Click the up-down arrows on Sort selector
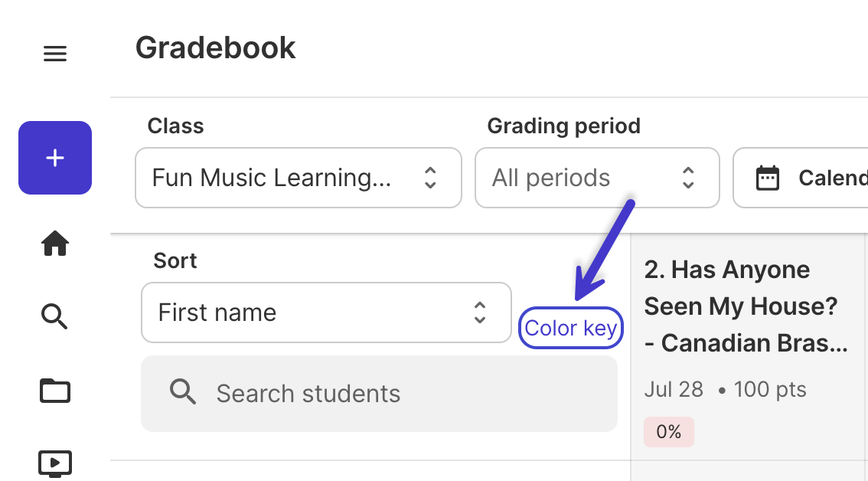 point(480,312)
